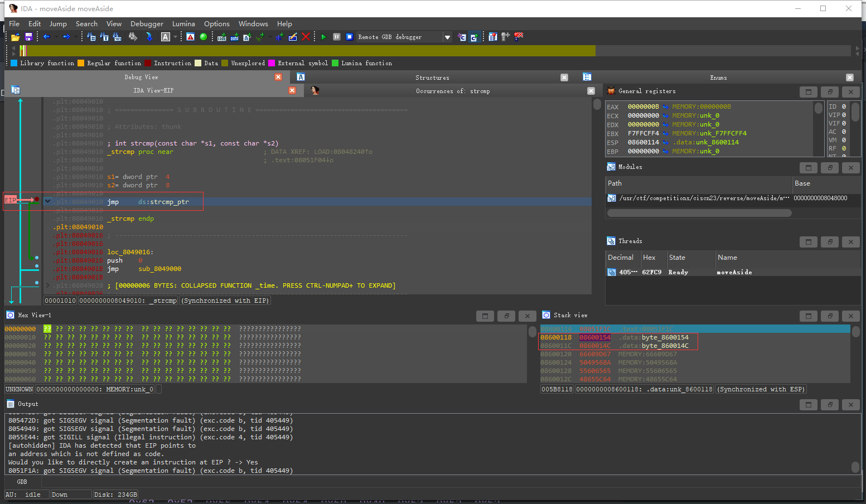Click the Open file toolbar icon
Image resolution: width=866 pixels, height=504 pixels.
point(15,37)
